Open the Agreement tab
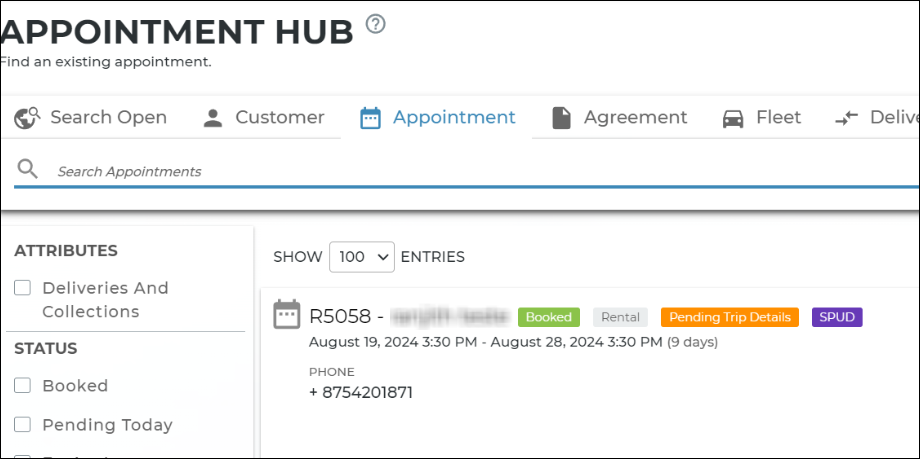This screenshot has height=459, width=920. coord(635,118)
